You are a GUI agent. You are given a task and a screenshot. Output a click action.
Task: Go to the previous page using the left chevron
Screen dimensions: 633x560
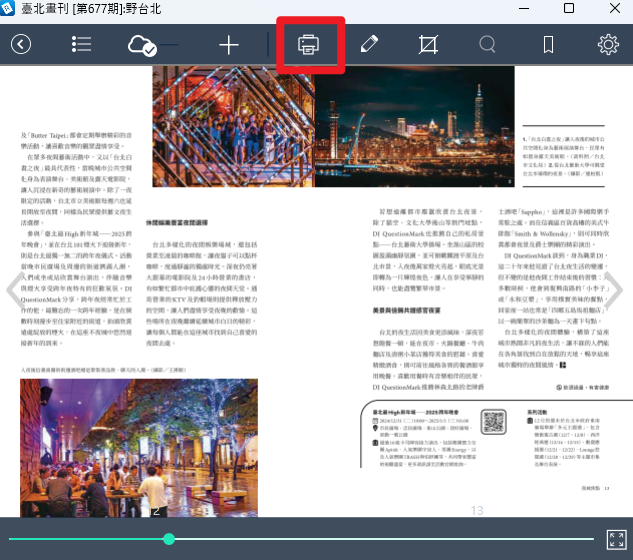[15, 289]
